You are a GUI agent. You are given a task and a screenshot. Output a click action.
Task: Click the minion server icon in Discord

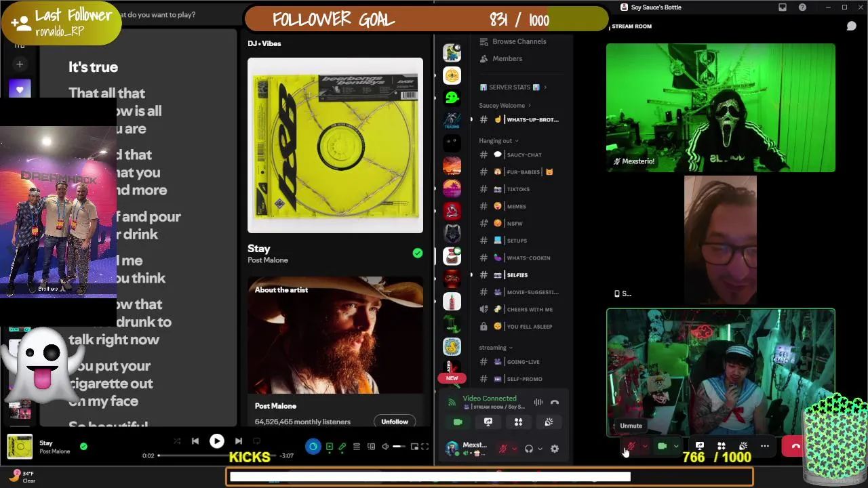[x=452, y=52]
